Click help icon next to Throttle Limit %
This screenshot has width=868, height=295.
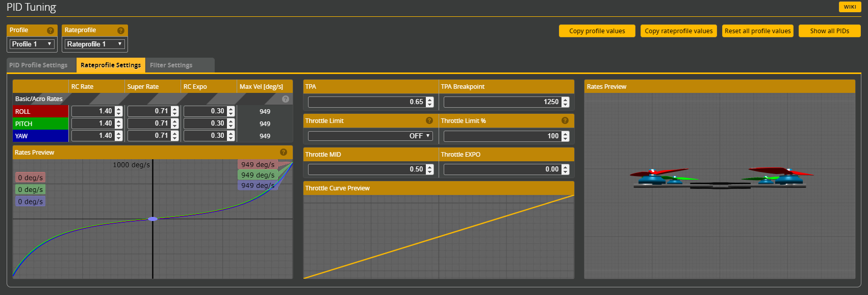tap(565, 120)
